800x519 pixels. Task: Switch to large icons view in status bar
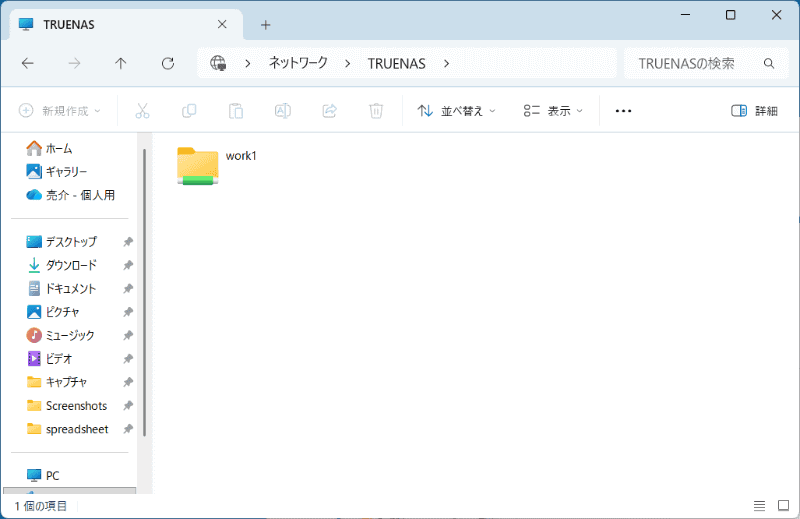click(x=783, y=506)
